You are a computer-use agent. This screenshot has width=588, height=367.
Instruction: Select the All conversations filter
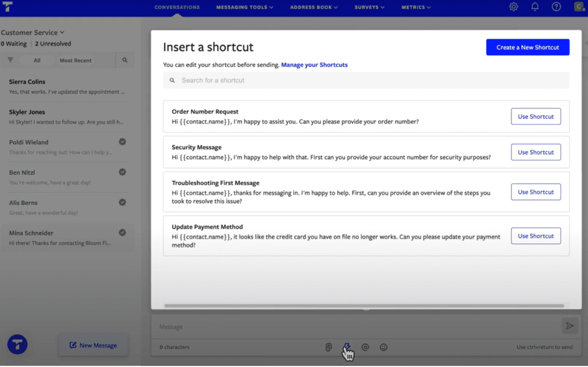pyautogui.click(x=37, y=60)
